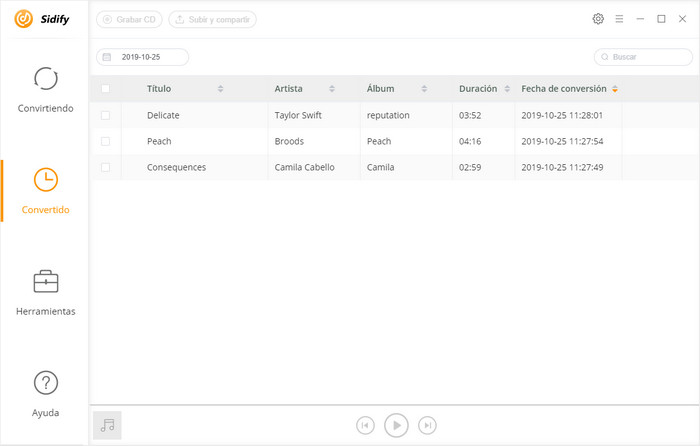Click duration 03:52
Screen dimensions: 700x446
[470, 115]
